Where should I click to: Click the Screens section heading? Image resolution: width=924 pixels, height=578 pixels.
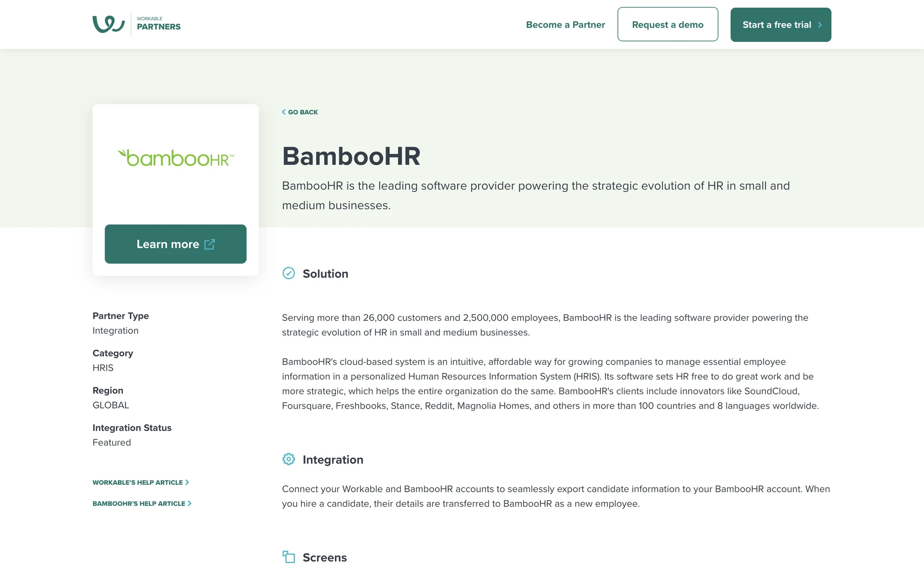tap(325, 558)
